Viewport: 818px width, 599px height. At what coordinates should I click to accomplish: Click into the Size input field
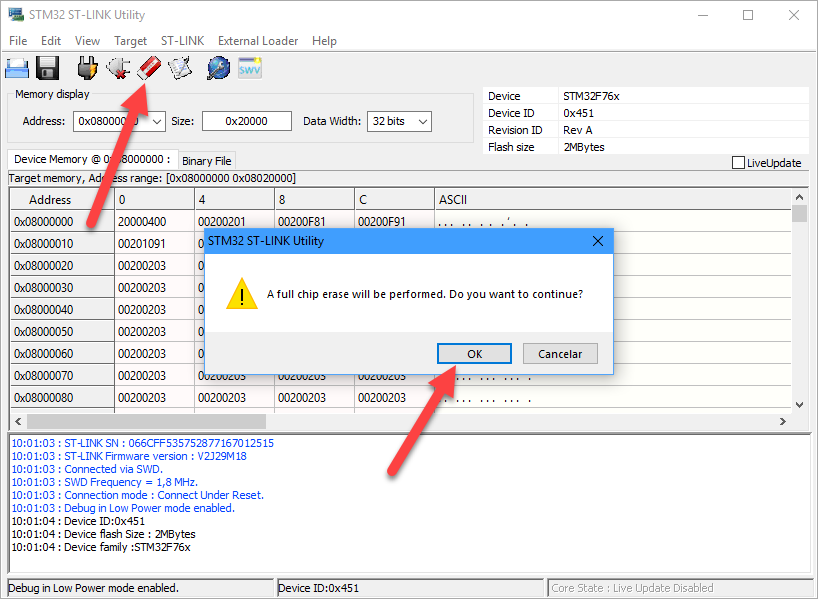click(247, 121)
